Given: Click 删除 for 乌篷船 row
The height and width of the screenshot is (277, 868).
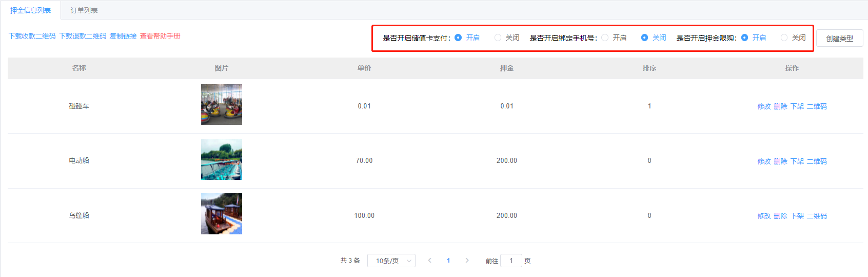Looking at the screenshot, I should (780, 216).
